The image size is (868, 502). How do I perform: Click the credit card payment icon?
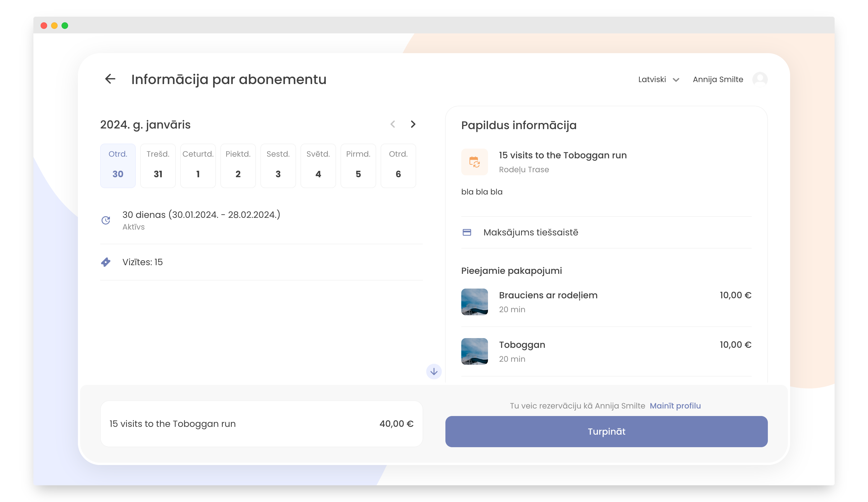click(x=467, y=232)
